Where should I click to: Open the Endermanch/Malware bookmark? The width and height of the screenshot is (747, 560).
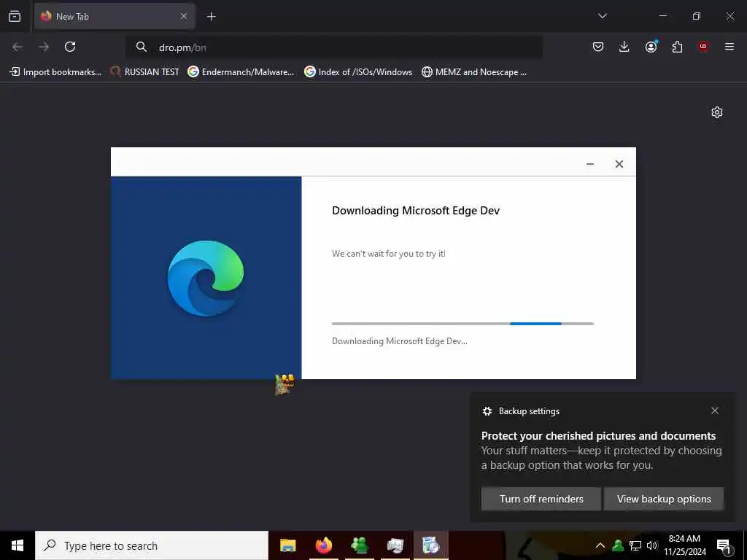click(241, 72)
